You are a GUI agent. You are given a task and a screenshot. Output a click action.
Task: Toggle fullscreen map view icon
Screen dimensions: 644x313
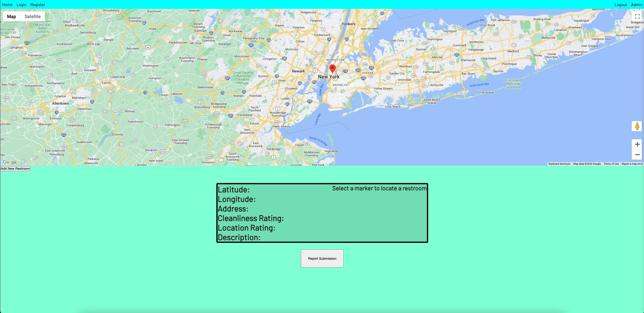pos(637,17)
